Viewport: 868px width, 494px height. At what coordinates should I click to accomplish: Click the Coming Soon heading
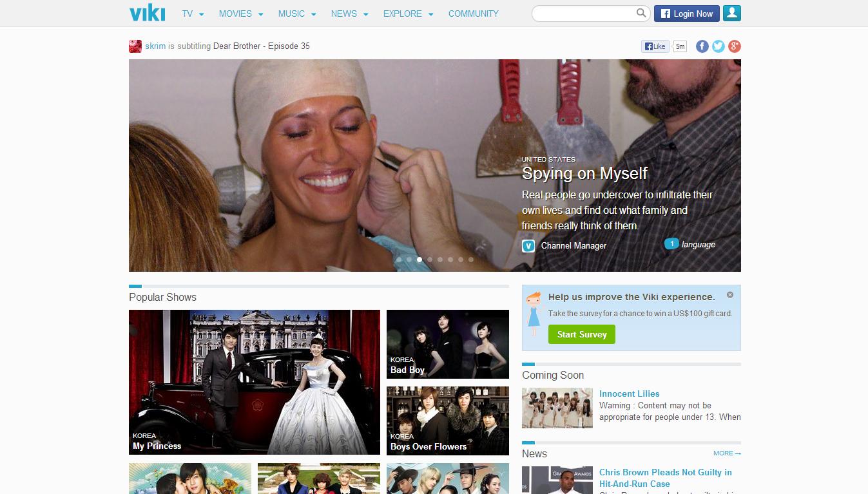[x=553, y=375]
